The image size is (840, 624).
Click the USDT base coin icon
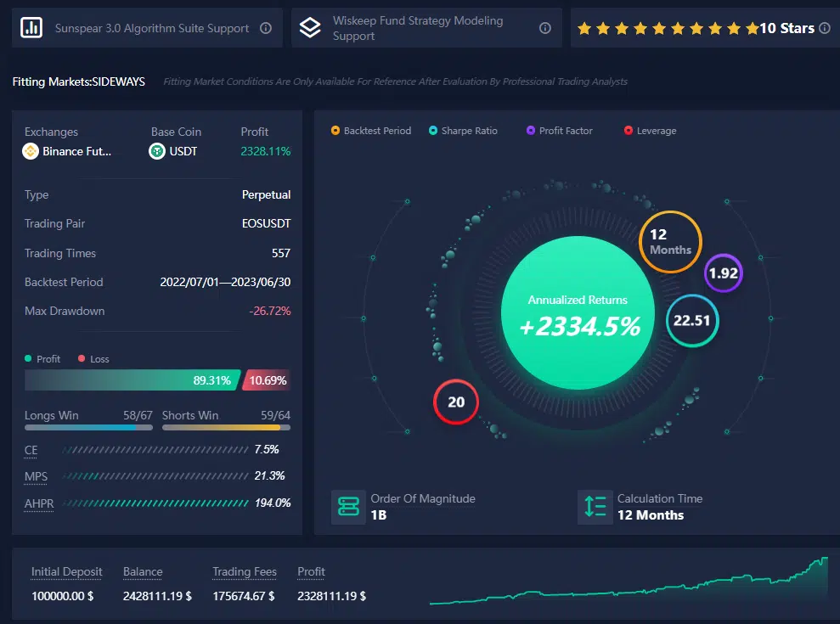pyautogui.click(x=157, y=151)
